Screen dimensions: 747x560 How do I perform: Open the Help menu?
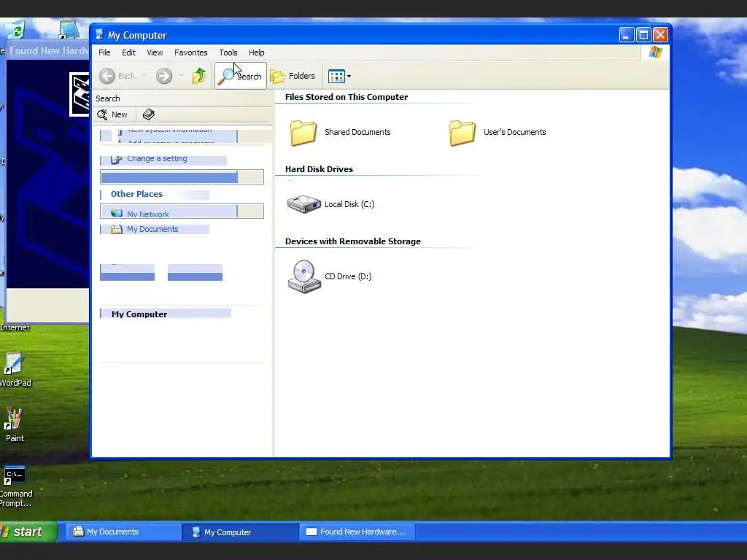click(256, 52)
